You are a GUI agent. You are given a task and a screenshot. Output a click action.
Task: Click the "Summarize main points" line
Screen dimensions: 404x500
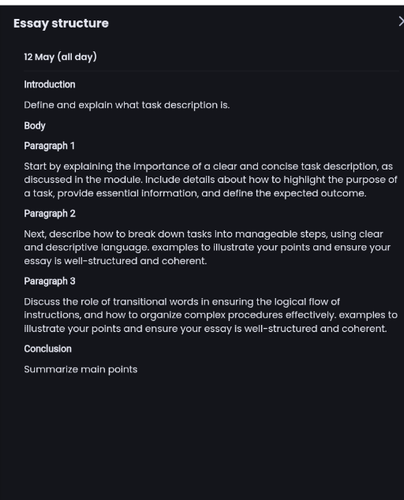point(81,369)
